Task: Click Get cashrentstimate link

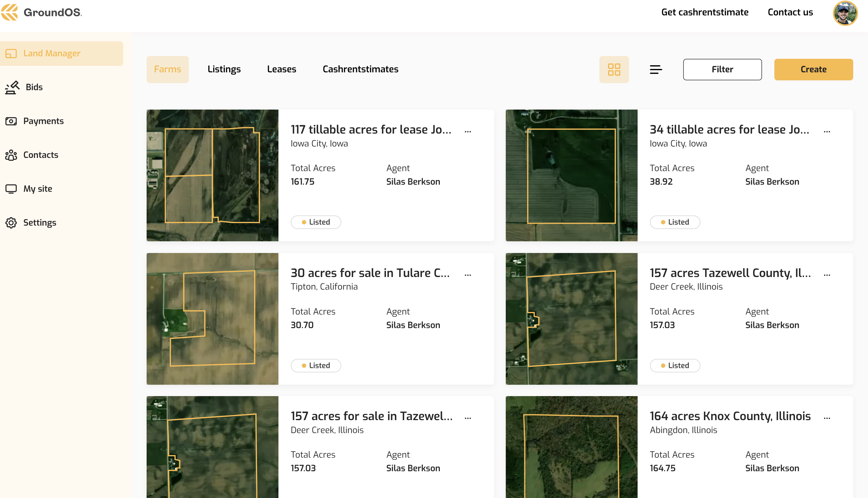Action: point(705,12)
